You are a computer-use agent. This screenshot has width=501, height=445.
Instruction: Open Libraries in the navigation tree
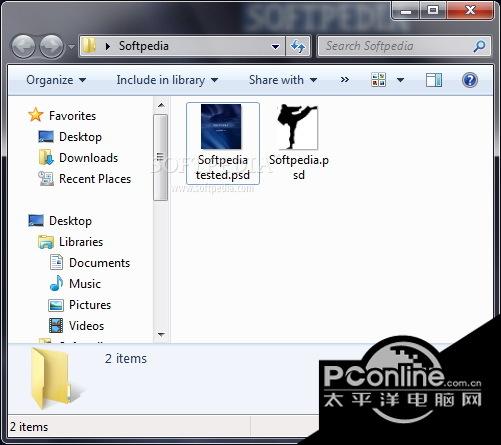[x=81, y=242]
